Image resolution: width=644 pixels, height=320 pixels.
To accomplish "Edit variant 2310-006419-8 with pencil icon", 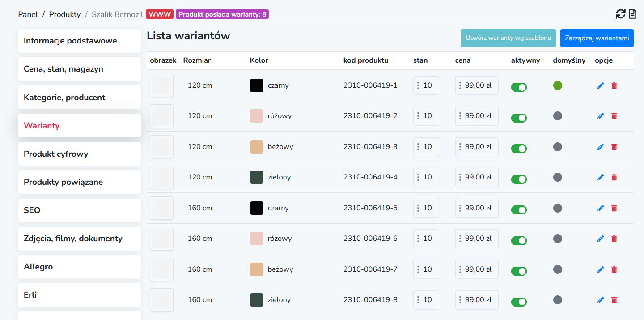I will pyautogui.click(x=601, y=300).
